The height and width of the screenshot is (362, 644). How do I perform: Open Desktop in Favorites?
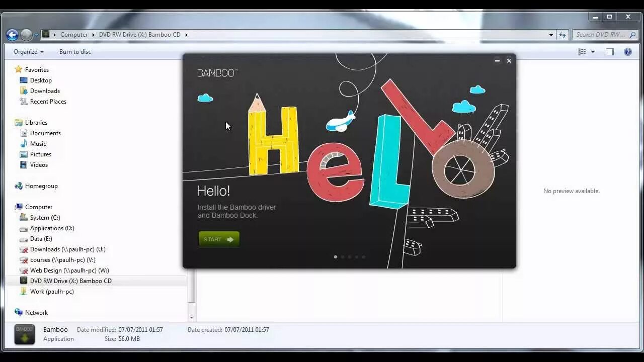41,80
